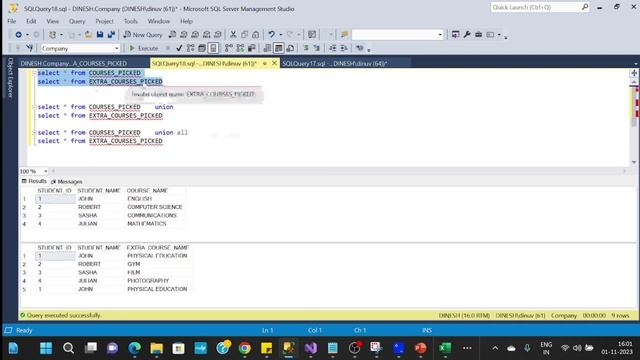Switch output to Results to Grid

pyautogui.click(x=278, y=48)
